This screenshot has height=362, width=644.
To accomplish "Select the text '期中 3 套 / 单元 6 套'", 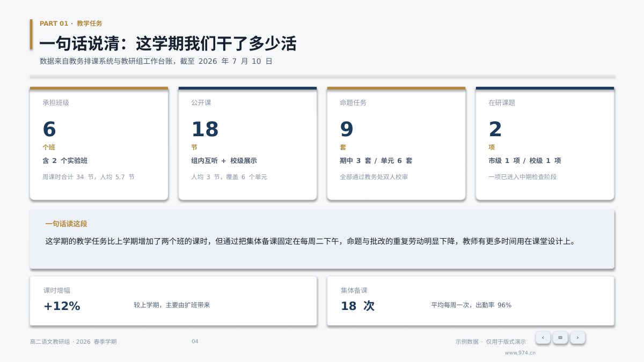I will pos(376,160).
